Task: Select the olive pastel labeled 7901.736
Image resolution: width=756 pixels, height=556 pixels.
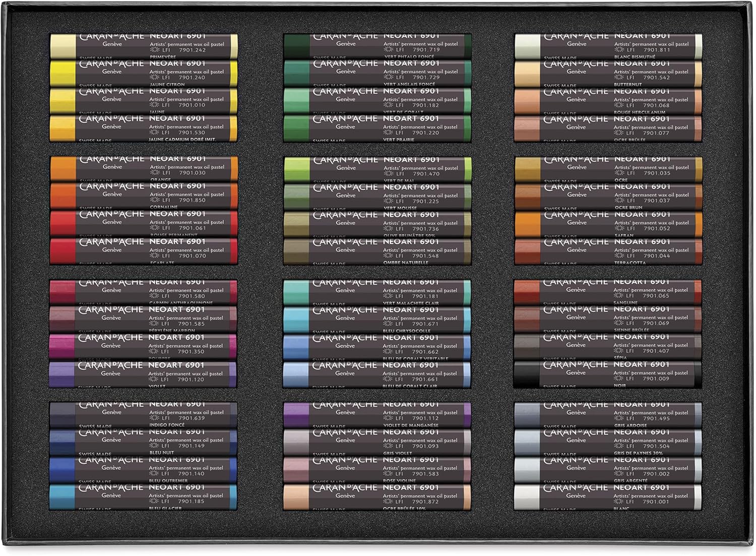Action: [377, 224]
